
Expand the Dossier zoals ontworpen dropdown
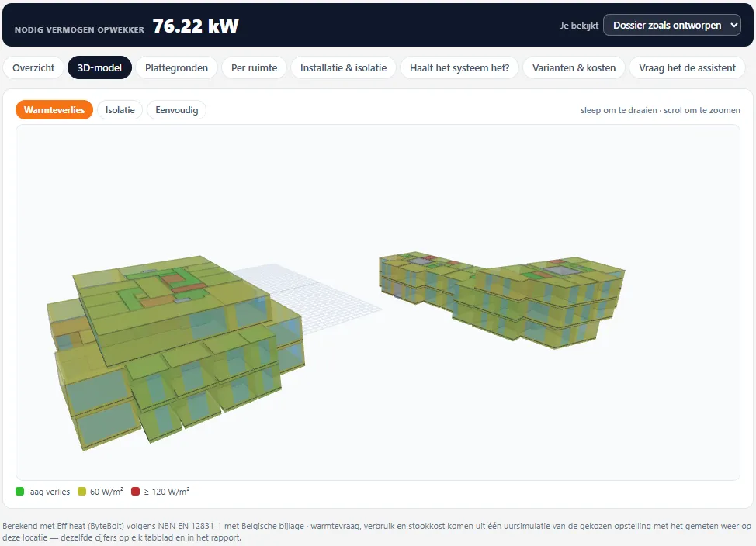[x=672, y=25]
